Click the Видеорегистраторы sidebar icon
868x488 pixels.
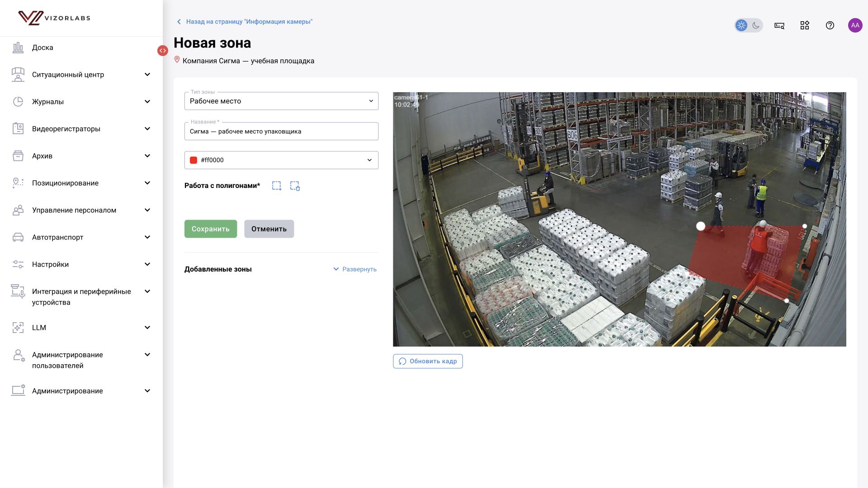click(18, 129)
